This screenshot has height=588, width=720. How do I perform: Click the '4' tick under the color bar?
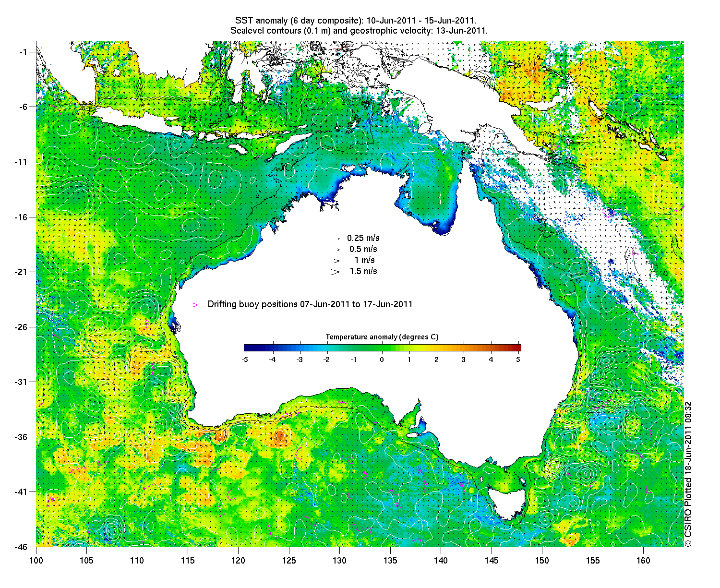click(491, 359)
